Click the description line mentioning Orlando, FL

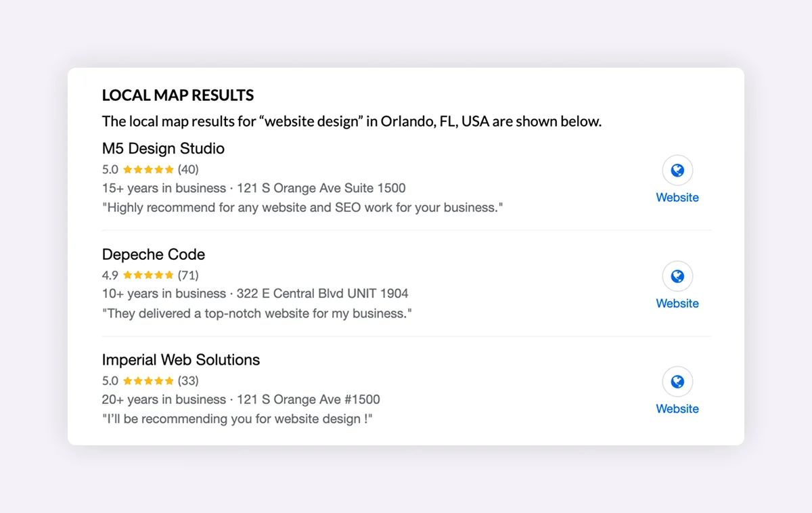(x=352, y=122)
